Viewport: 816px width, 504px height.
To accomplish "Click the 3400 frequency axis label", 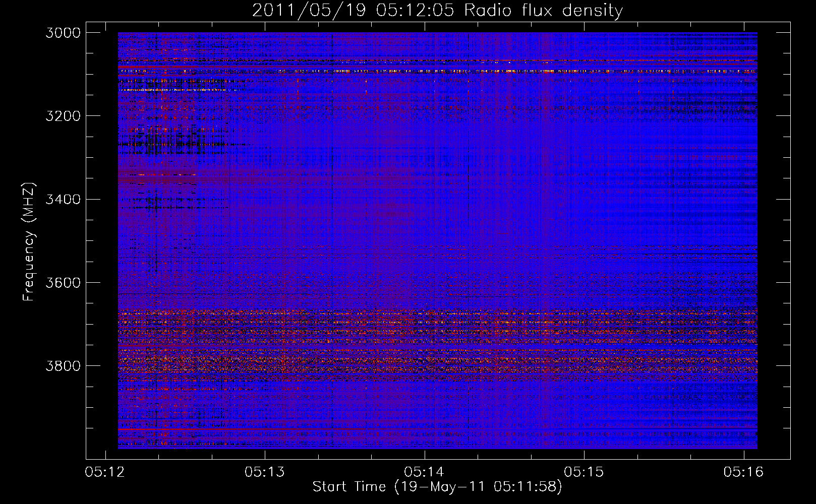I will click(63, 199).
